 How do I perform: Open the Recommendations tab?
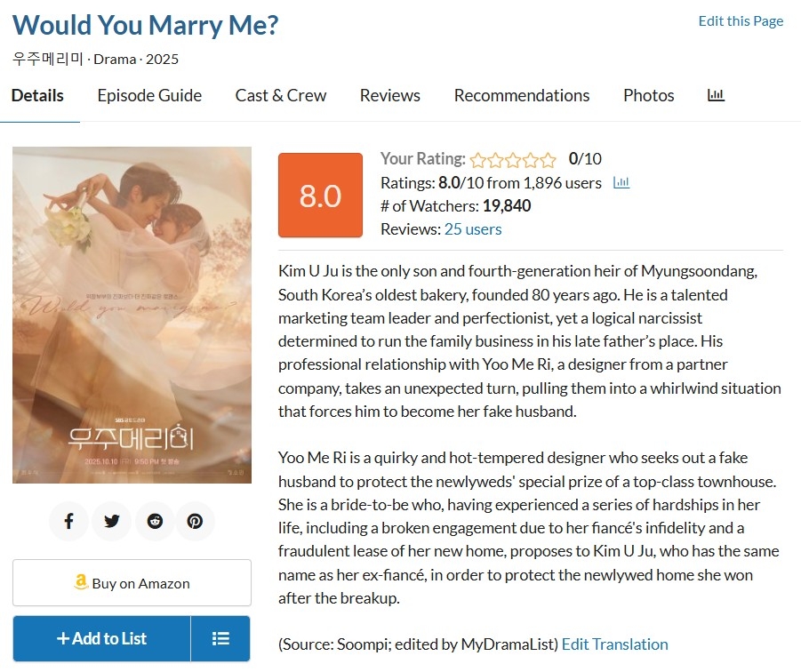[x=522, y=95]
